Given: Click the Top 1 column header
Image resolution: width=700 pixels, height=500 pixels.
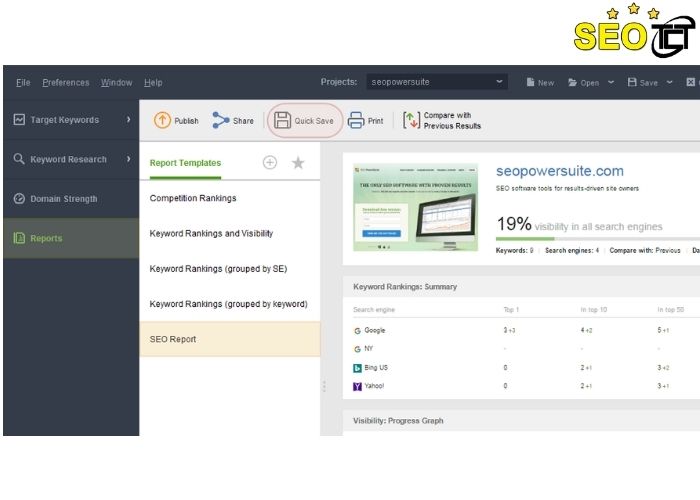Looking at the screenshot, I should (511, 309).
